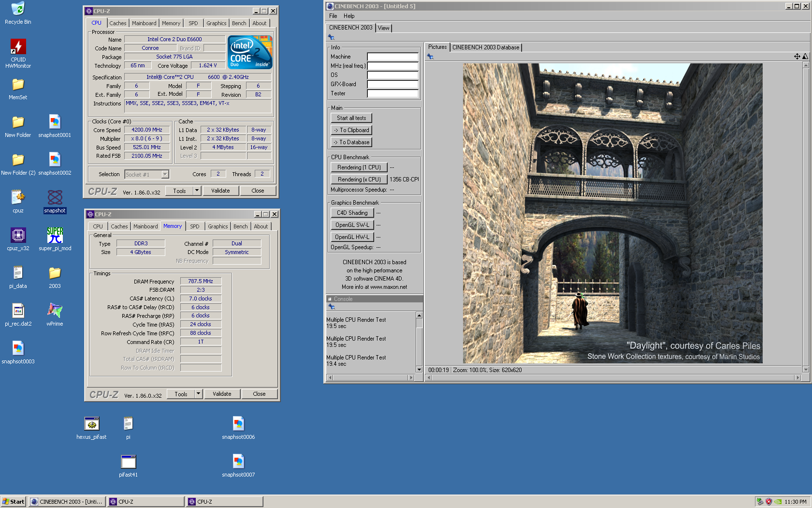The image size is (812, 508).
Task: Click the render picture preview
Action: (x=612, y=213)
